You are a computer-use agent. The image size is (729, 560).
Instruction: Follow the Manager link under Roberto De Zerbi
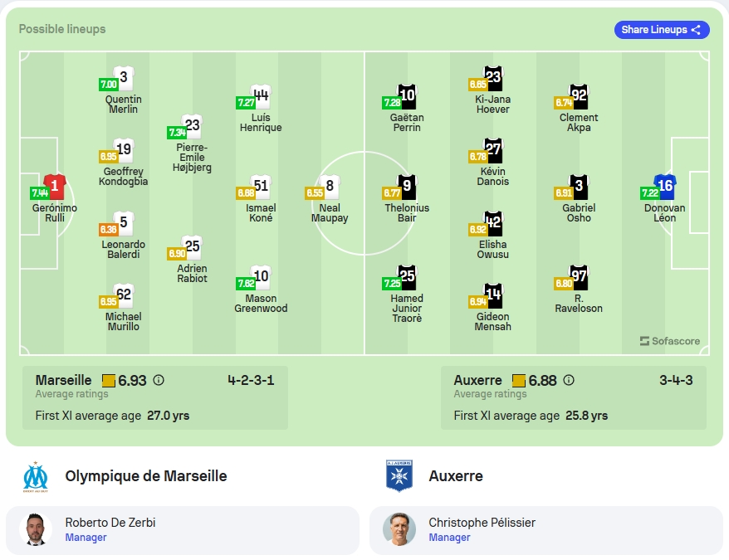(x=86, y=538)
